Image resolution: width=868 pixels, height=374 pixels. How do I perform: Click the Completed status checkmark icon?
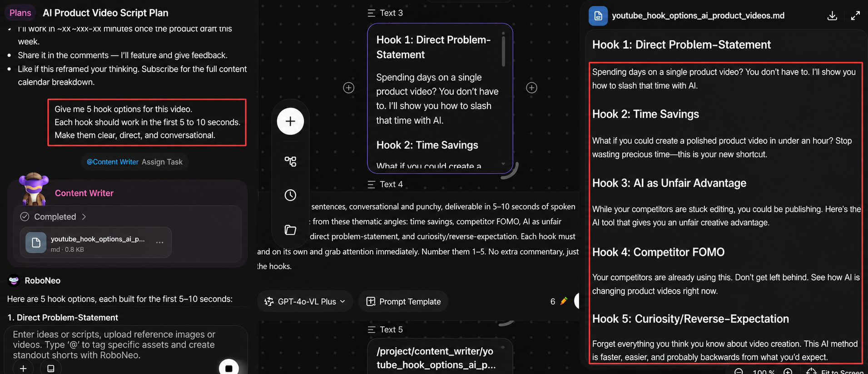point(25,217)
